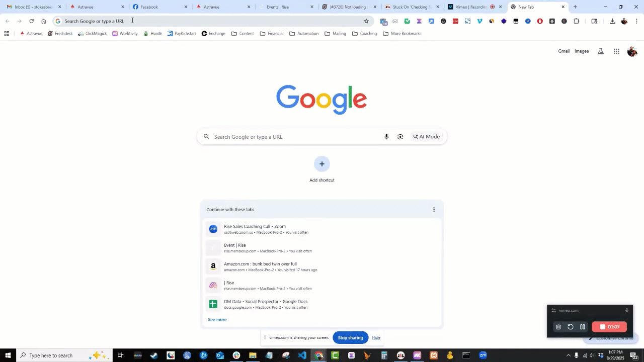This screenshot has height=362, width=644.
Task: Bookmark this tab with the star icon
Action: coord(366,21)
